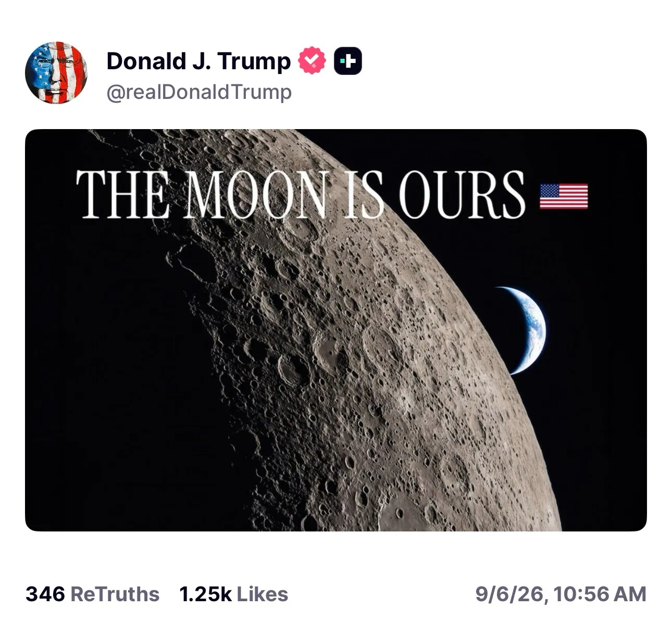Click the crescent Earth in the image
This screenshot has width=672, height=634.
[x=521, y=330]
